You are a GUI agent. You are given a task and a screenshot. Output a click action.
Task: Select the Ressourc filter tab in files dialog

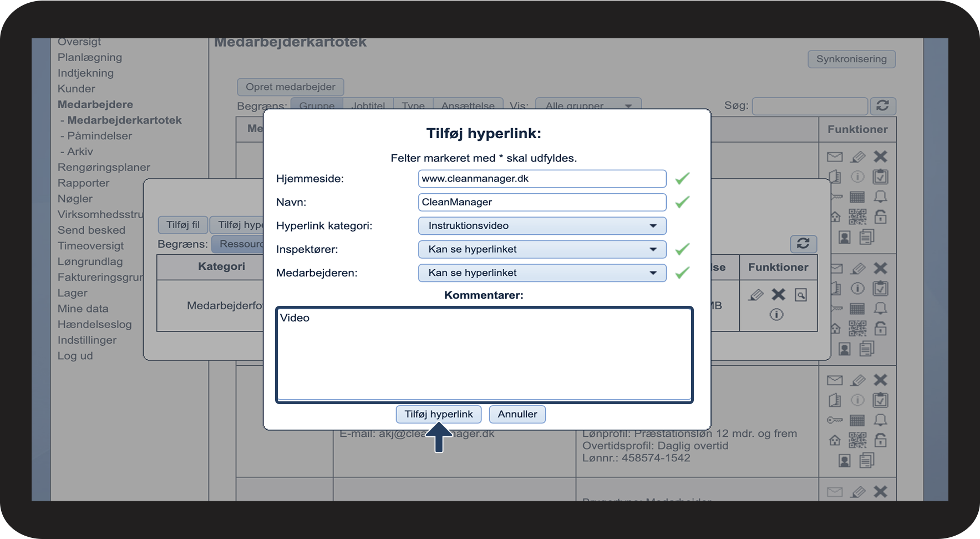(239, 244)
